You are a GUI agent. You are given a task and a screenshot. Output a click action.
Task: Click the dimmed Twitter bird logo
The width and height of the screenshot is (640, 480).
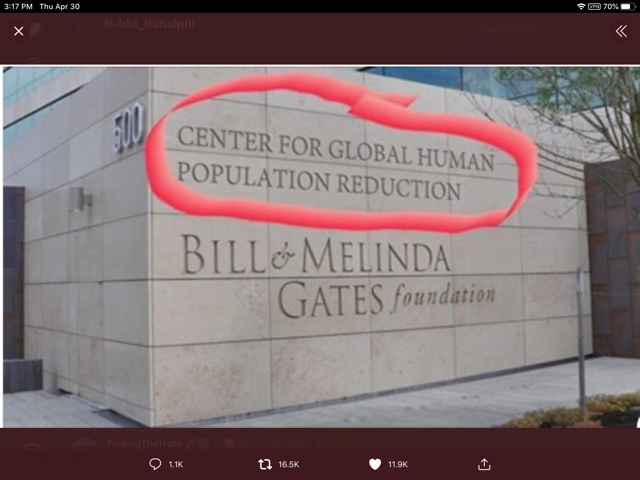click(x=36, y=29)
